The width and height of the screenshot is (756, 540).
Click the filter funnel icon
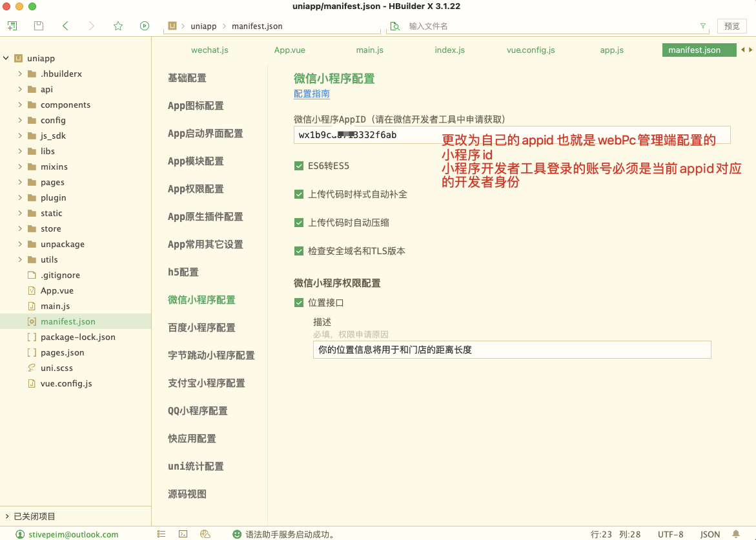703,26
